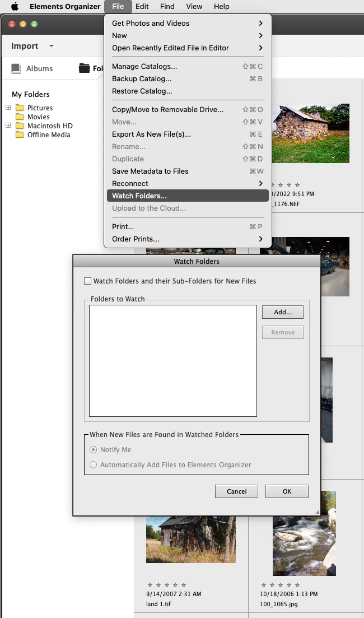Image resolution: width=364 pixels, height=618 pixels.
Task: Select the 100_1065.jpg waterfall thumbnail
Action: (304, 533)
